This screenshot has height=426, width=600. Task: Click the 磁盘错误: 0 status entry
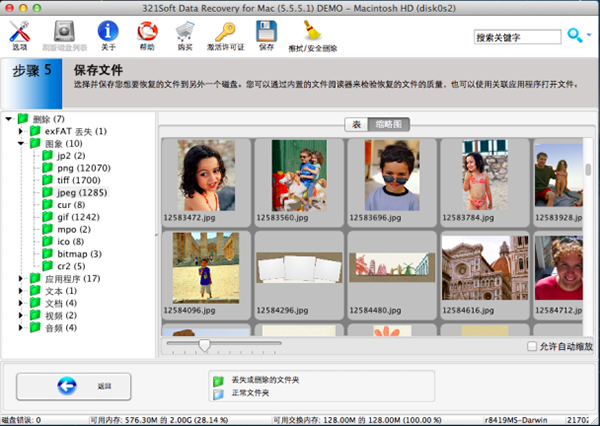click(x=21, y=420)
